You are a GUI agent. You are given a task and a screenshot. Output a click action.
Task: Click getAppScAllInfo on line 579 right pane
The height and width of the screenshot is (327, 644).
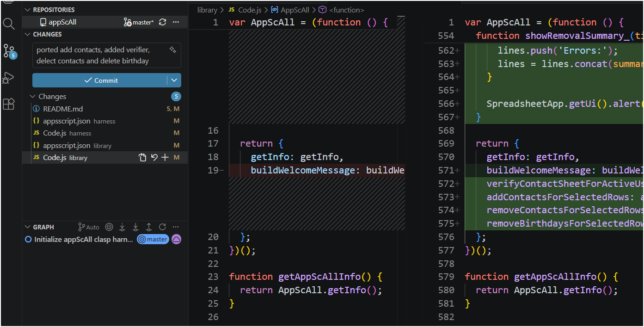pyautogui.click(x=555, y=277)
